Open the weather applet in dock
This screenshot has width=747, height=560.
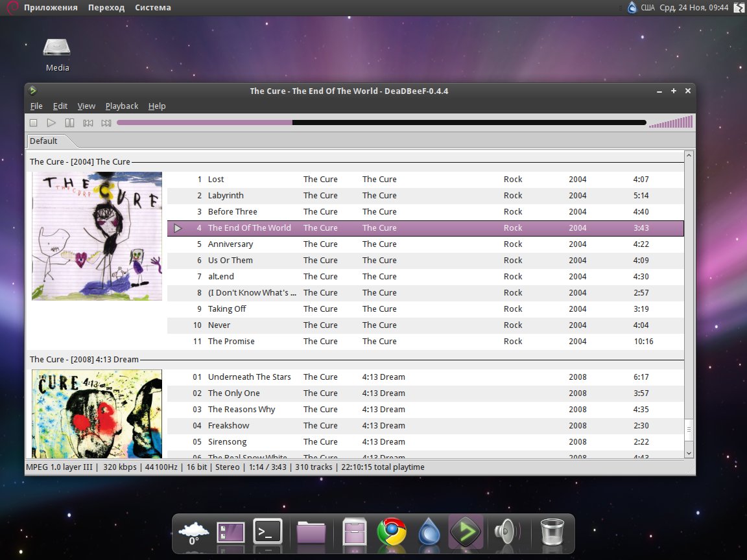coord(193,533)
